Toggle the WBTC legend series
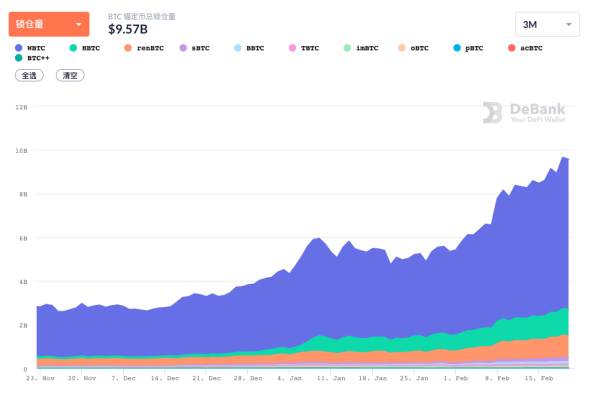590x397 pixels. pyautogui.click(x=30, y=48)
